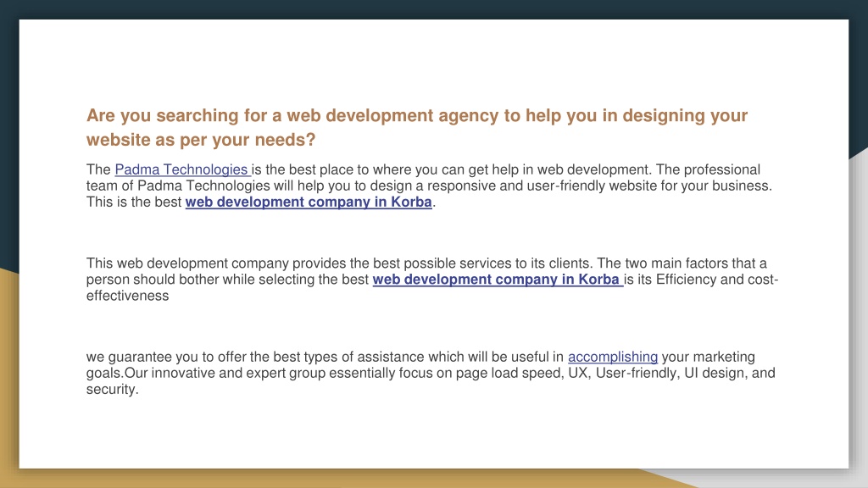Click the word 'effectiveness' in second paragraph
This screenshot has width=868, height=488.
pyautogui.click(x=127, y=296)
